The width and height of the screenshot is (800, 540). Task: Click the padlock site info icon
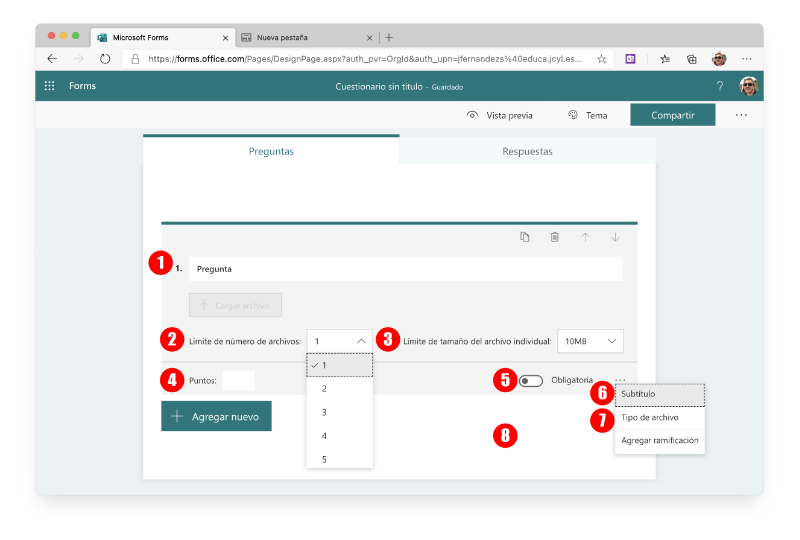pyautogui.click(x=135, y=59)
